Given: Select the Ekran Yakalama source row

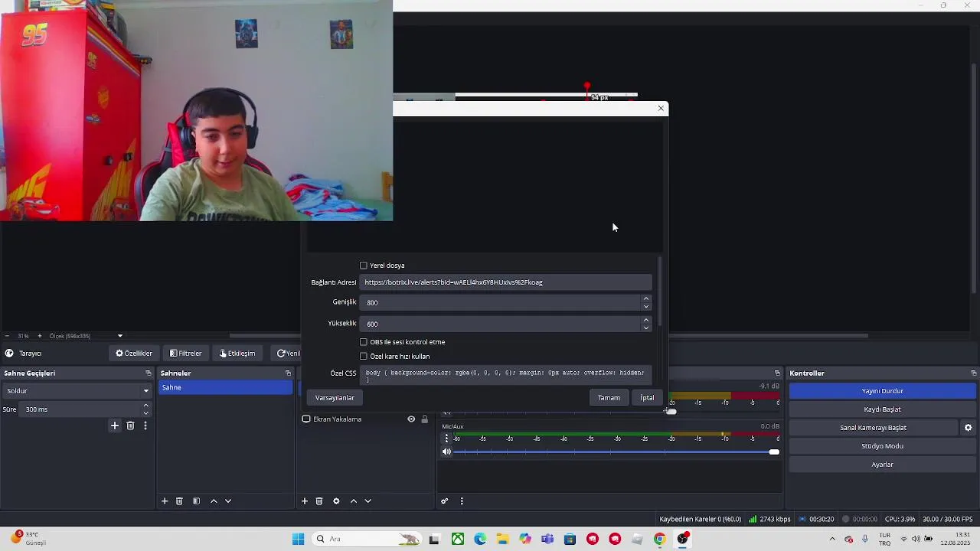Looking at the screenshot, I should click(365, 419).
